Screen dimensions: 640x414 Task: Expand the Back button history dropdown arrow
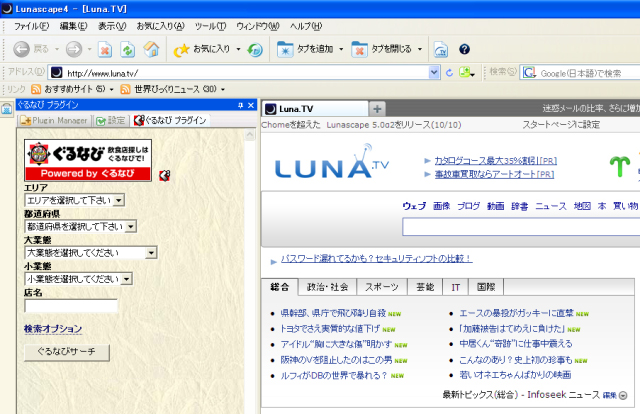tap(57, 49)
